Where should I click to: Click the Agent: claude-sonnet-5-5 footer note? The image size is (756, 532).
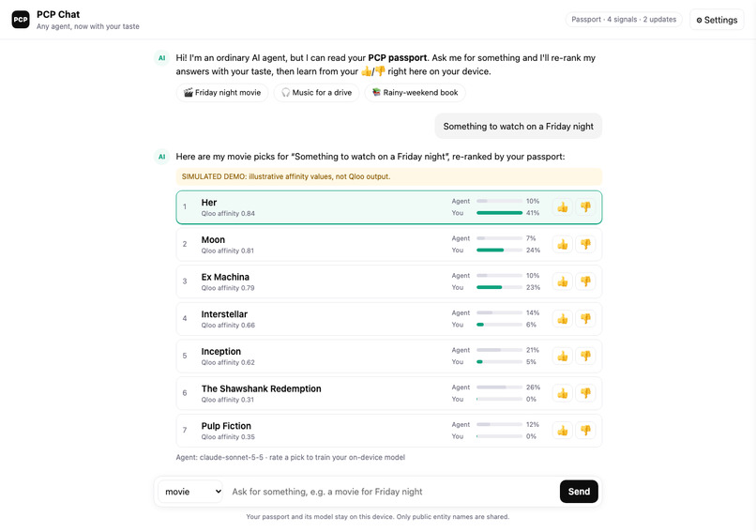pyautogui.click(x=290, y=457)
